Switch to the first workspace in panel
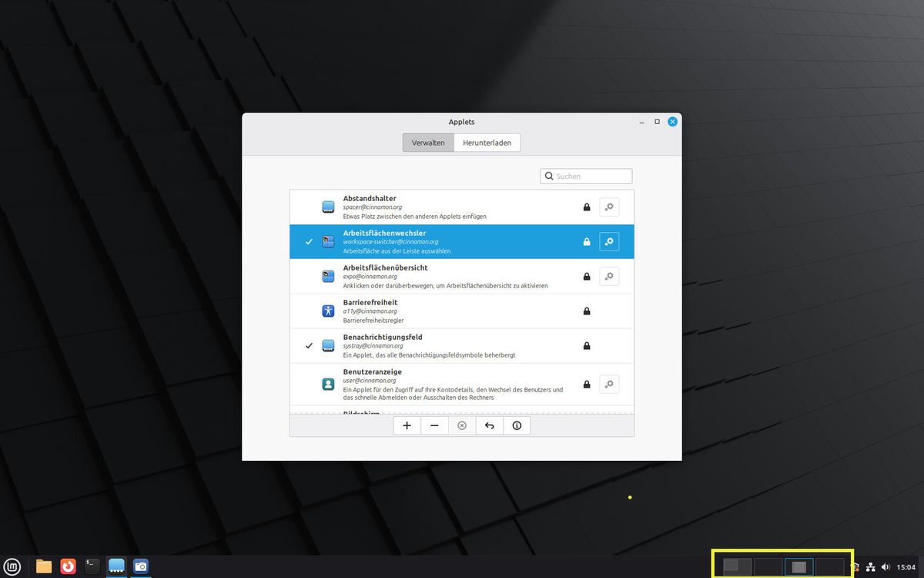 pyautogui.click(x=737, y=566)
